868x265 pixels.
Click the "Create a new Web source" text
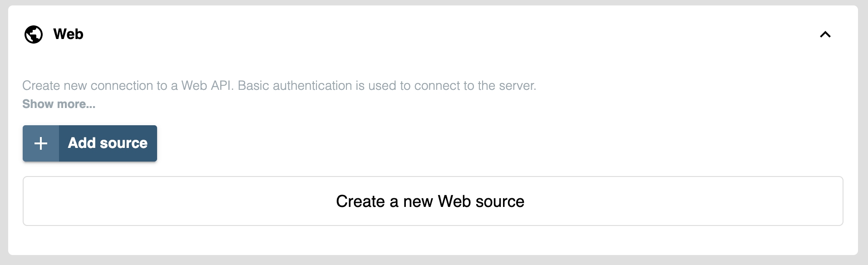(430, 201)
